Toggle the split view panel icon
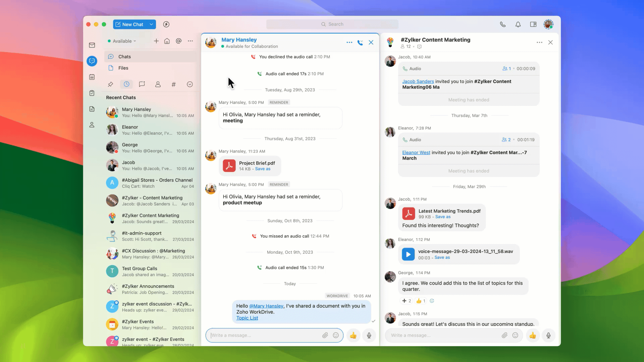This screenshot has height=362, width=644. [533, 24]
